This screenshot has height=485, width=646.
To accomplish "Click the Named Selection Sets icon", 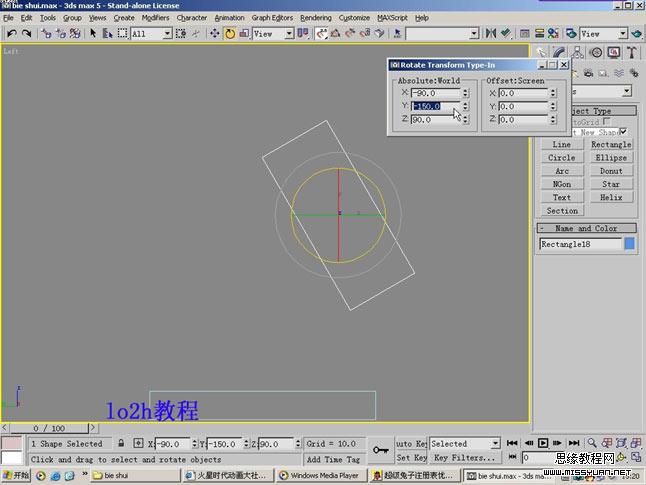I will [x=397, y=33].
